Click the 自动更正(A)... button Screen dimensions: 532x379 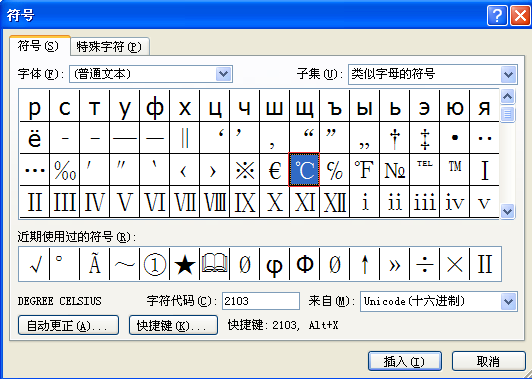[x=68, y=325]
